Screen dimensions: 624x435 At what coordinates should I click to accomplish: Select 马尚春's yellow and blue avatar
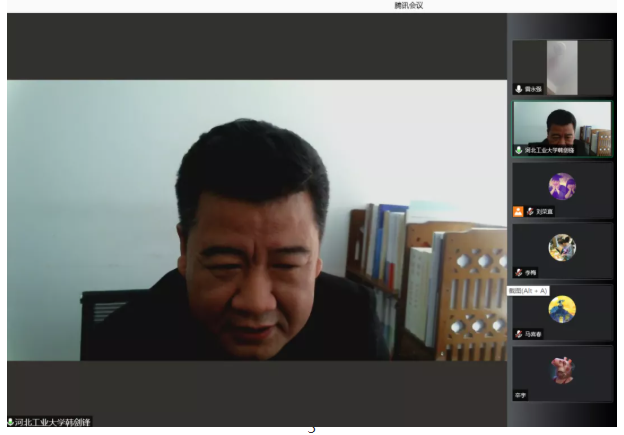(x=562, y=309)
